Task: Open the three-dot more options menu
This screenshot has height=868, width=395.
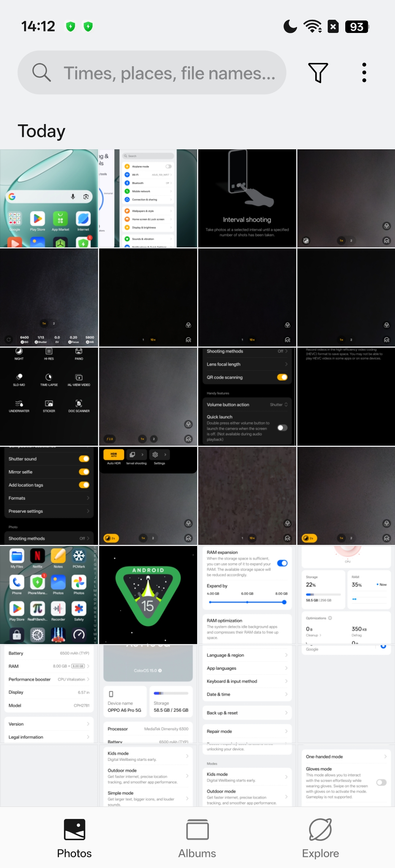Action: click(364, 72)
